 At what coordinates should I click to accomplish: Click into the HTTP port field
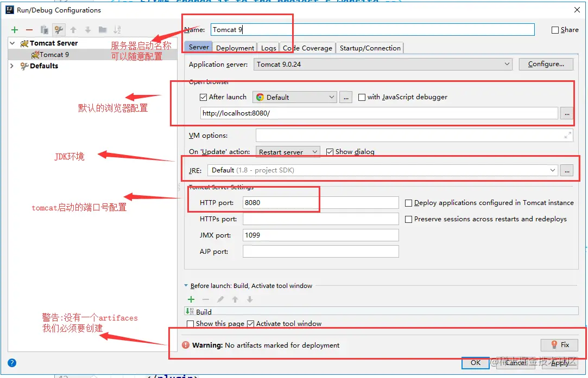[321, 203]
